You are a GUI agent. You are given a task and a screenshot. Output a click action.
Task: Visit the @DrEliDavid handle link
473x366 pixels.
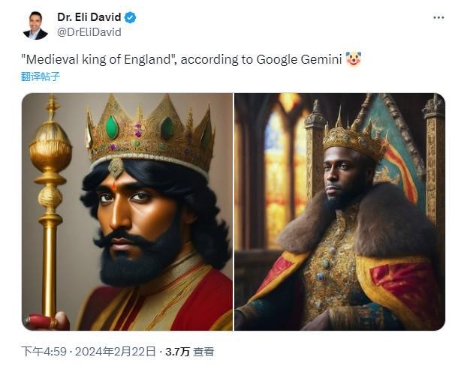tap(89, 32)
